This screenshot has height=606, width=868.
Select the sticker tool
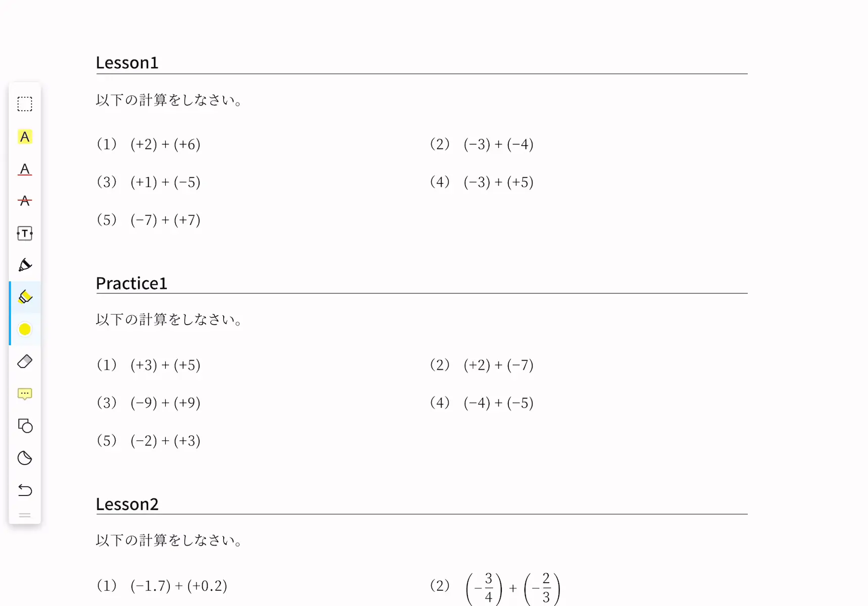tap(25, 458)
